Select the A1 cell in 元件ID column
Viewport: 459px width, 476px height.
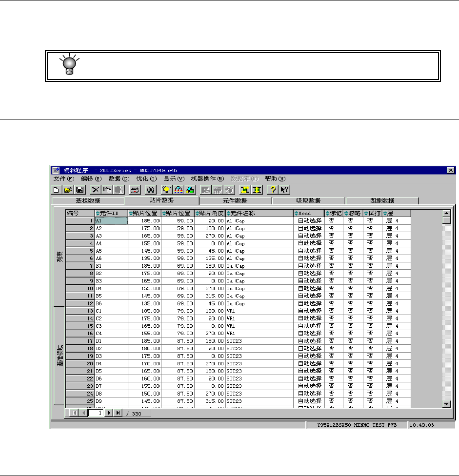point(111,221)
